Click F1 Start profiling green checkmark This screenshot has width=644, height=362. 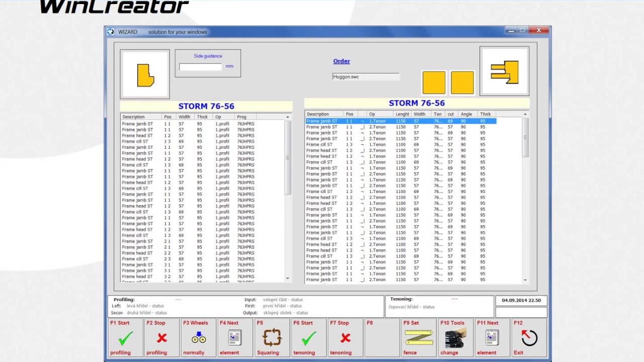point(126,338)
